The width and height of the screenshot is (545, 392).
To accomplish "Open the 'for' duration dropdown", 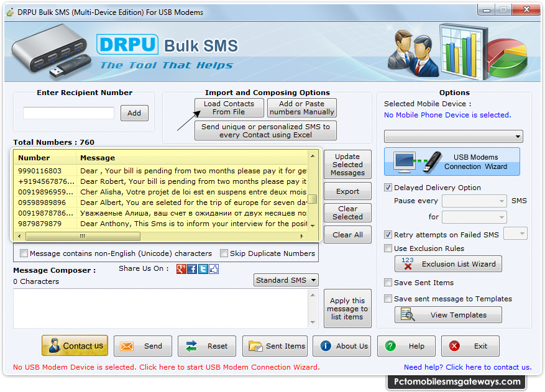I will pos(474,217).
